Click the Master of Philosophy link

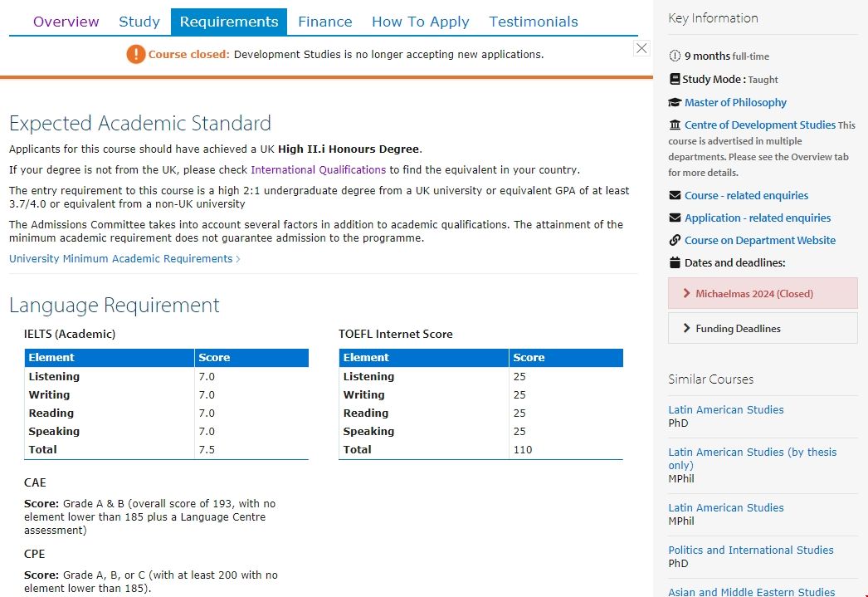735,103
